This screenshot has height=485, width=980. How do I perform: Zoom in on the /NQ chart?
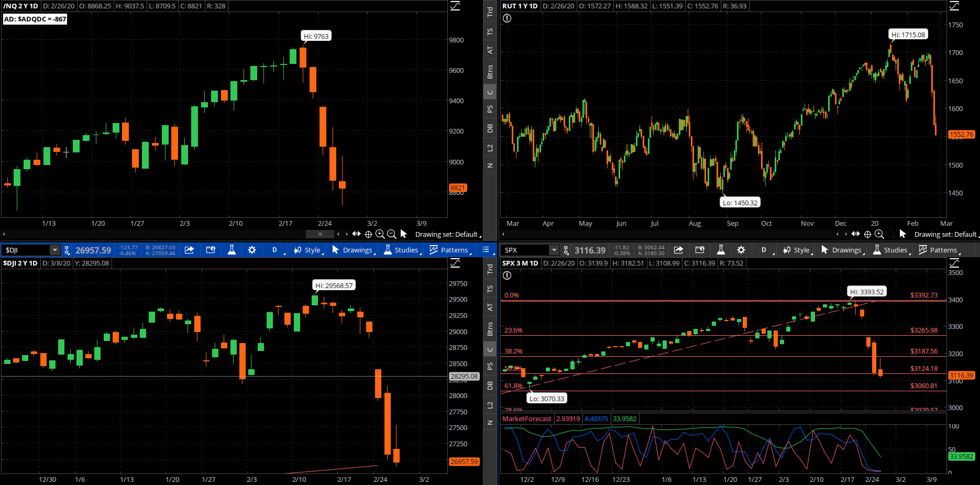coord(380,234)
